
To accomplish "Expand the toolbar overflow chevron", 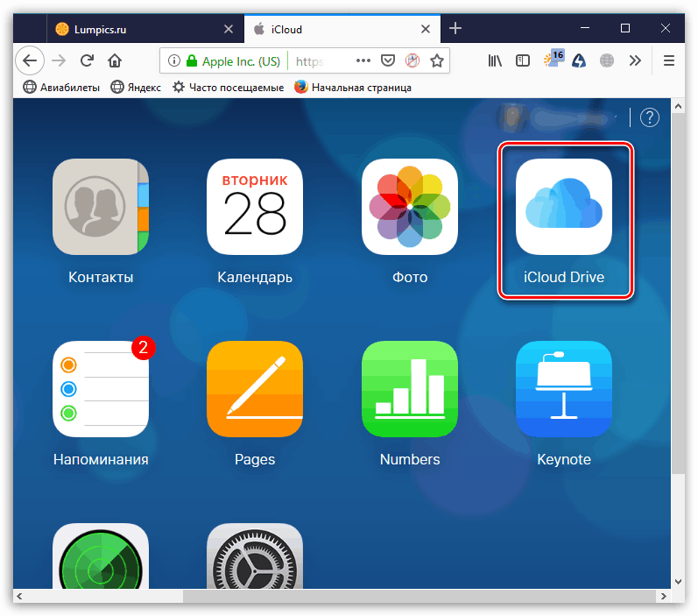I will tap(635, 60).
